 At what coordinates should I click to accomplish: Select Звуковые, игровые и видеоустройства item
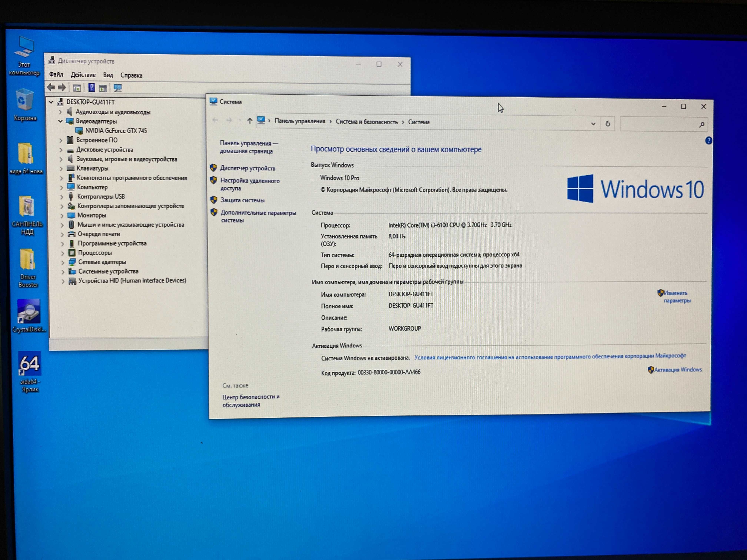pyautogui.click(x=127, y=159)
